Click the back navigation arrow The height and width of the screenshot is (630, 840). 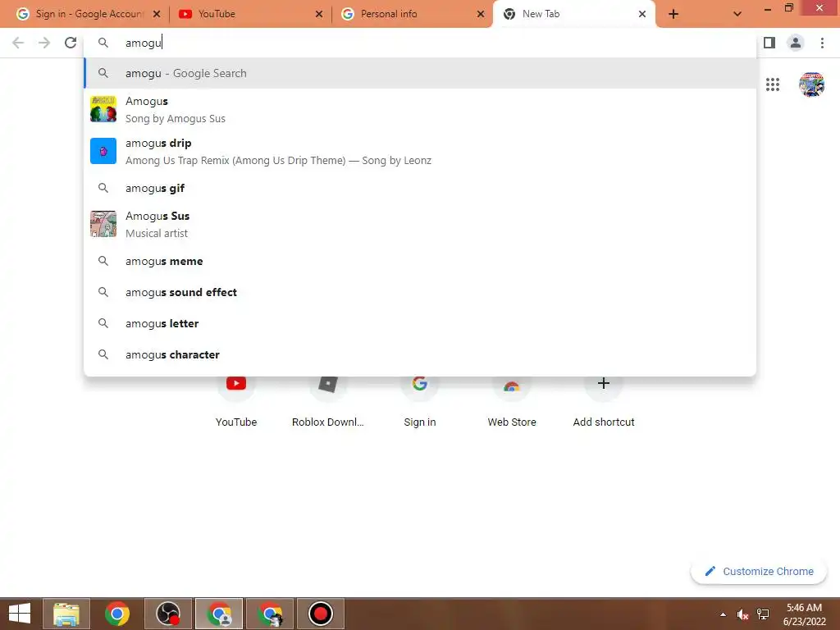[x=18, y=43]
